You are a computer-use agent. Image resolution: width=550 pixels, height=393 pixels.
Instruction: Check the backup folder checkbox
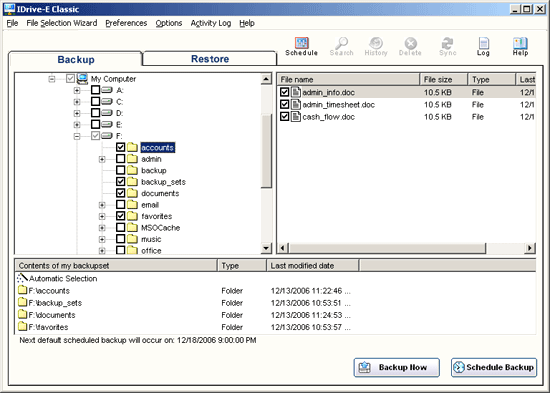point(120,170)
